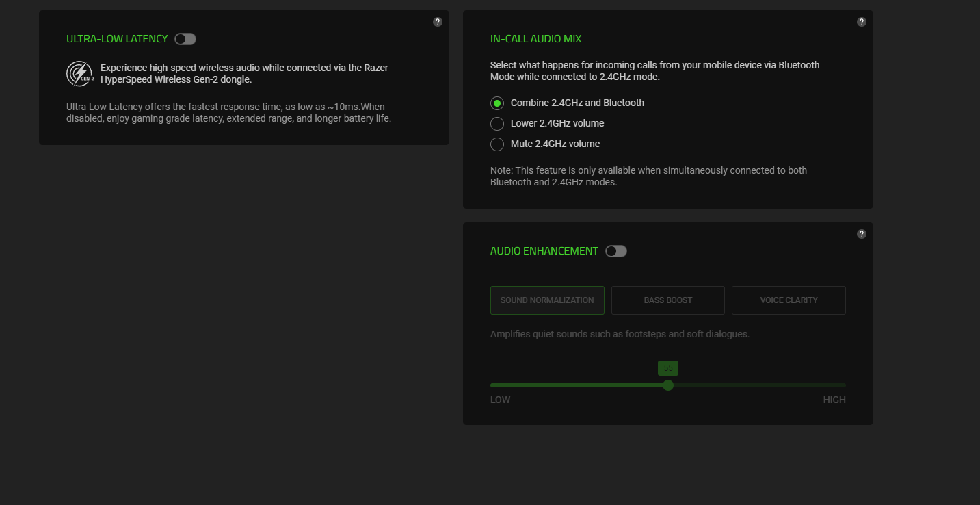
Task: Switch to Bass Boost enhancement
Action: coord(668,300)
